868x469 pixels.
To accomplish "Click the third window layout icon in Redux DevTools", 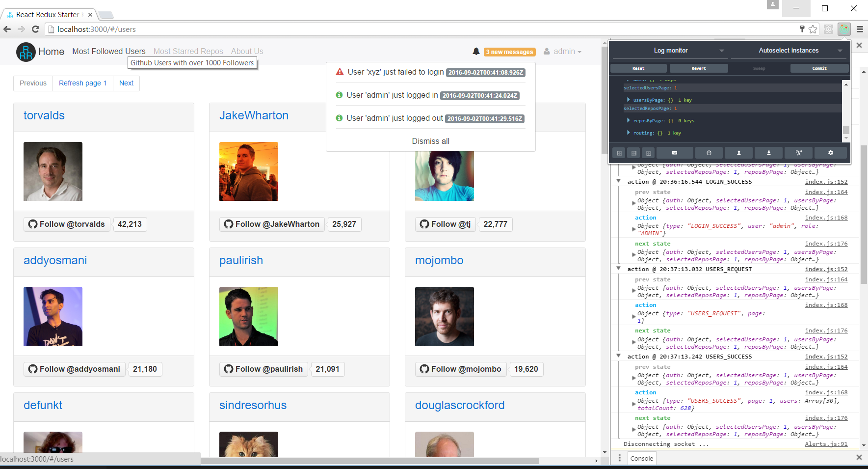I will click(648, 153).
